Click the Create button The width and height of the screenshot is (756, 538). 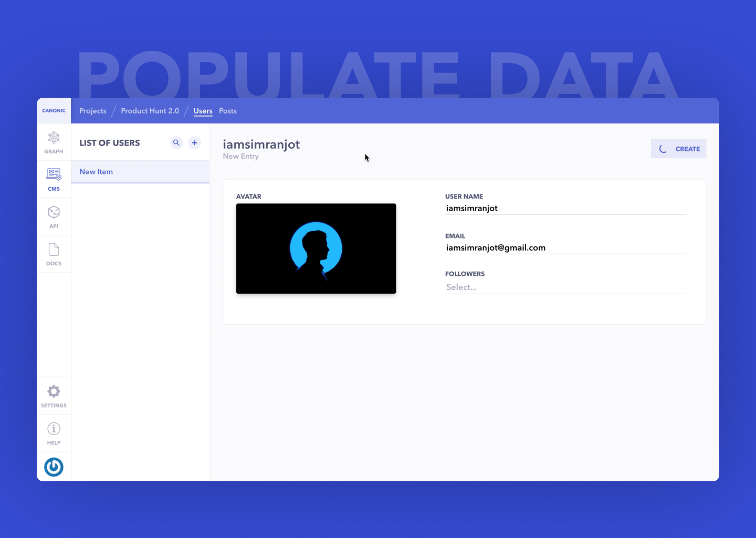click(x=678, y=149)
